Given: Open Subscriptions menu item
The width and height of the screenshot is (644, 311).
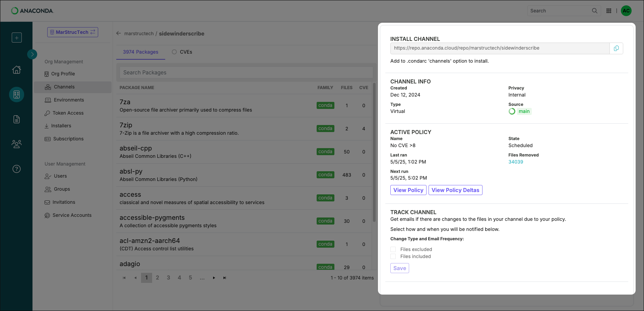Looking at the screenshot, I should tap(64, 139).
